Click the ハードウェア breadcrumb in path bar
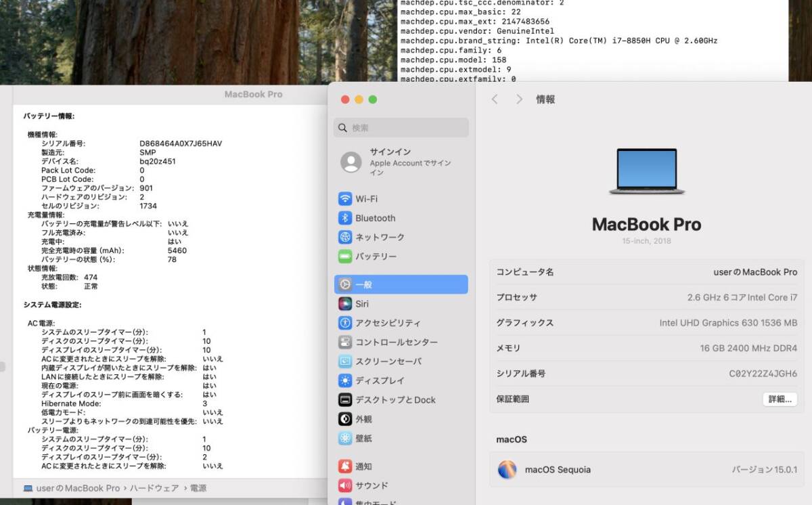Viewport: 812px width, 505px height. (154, 488)
